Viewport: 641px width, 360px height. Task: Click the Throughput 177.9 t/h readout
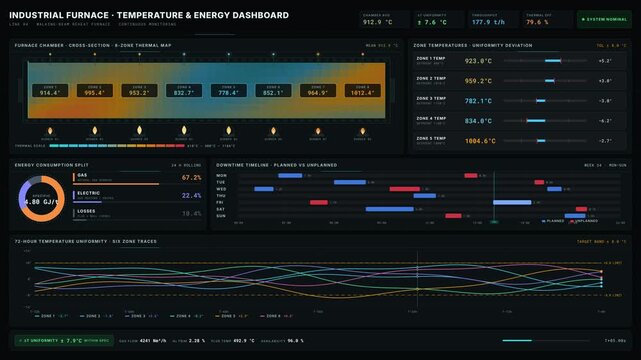tap(493, 19)
